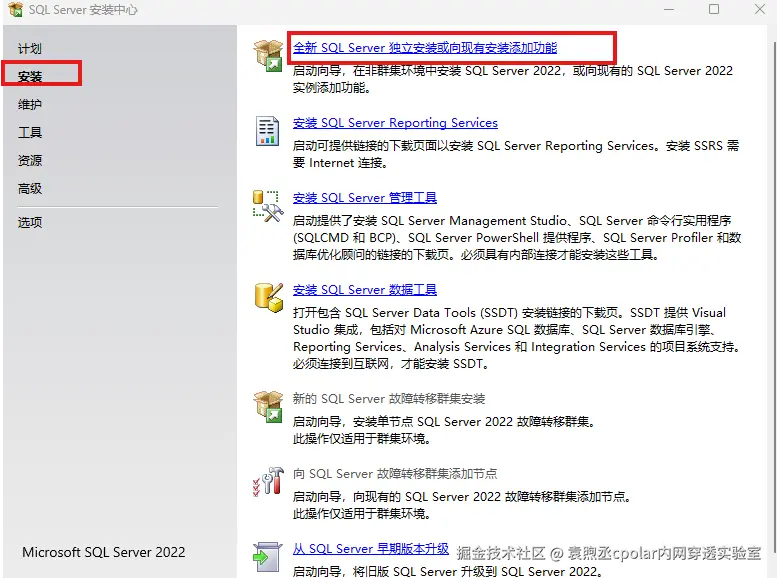The width and height of the screenshot is (777, 578).
Task: Click the vertical scrollbar on the right
Action: point(774,297)
